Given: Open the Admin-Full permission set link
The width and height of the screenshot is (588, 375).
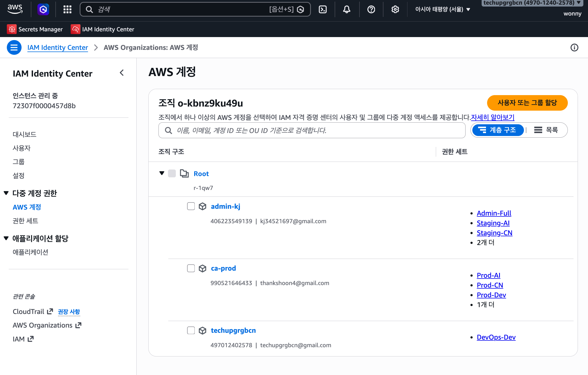Looking at the screenshot, I should 494,213.
